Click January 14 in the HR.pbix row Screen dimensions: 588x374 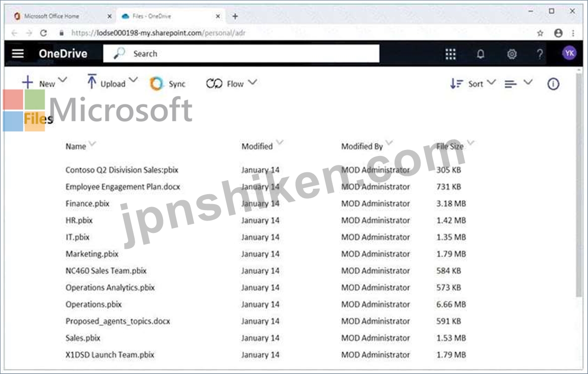(x=260, y=221)
